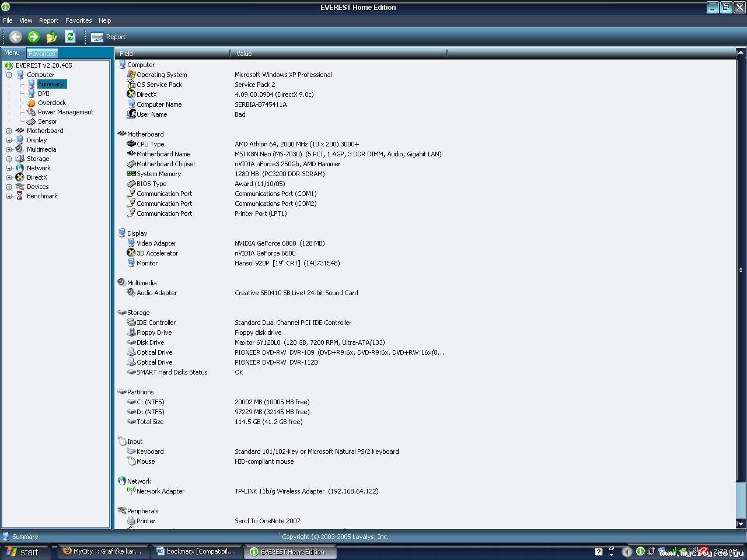The image size is (747, 560).
Task: Click the Audio Adapter speaker icon
Action: tap(131, 292)
